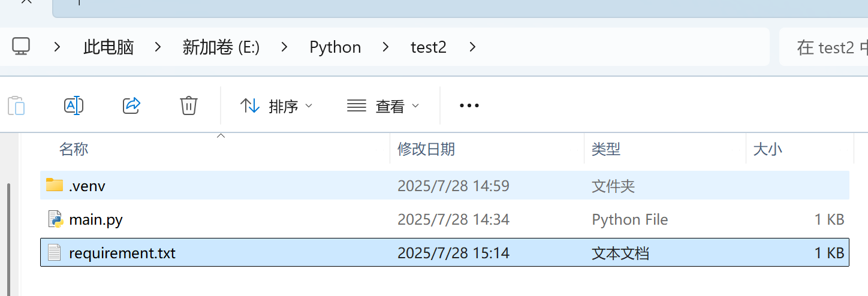Screen dimensions: 868x296
Task: Click the main.py Python file icon
Action: coord(55,219)
